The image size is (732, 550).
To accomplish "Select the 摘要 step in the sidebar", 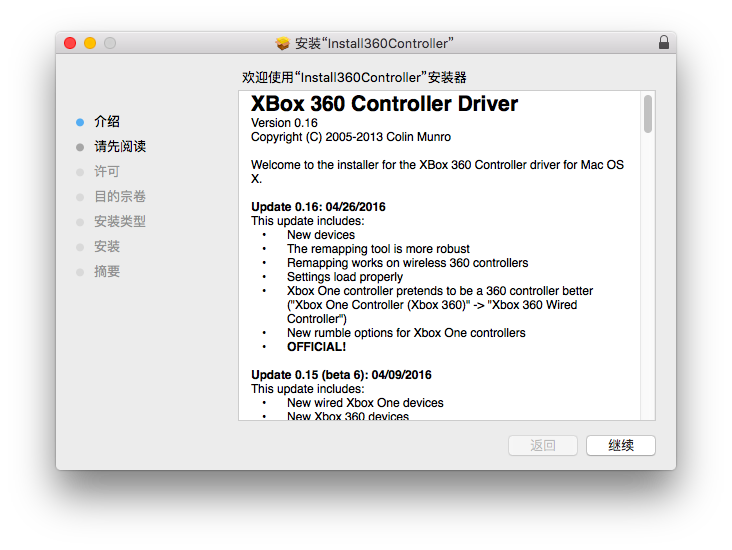I will click(107, 271).
